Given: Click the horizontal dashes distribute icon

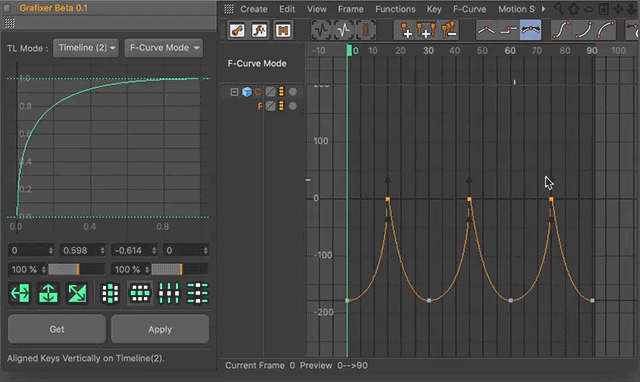Looking at the screenshot, I should coord(198,293).
